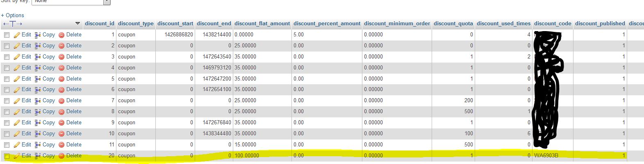644x164 pixels.
Task: Click the red Delete icon for discount 20
Action: click(61, 156)
